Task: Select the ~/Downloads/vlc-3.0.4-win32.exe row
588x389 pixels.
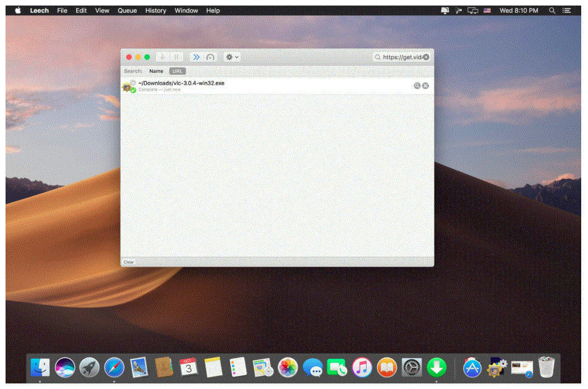Action: tap(277, 86)
